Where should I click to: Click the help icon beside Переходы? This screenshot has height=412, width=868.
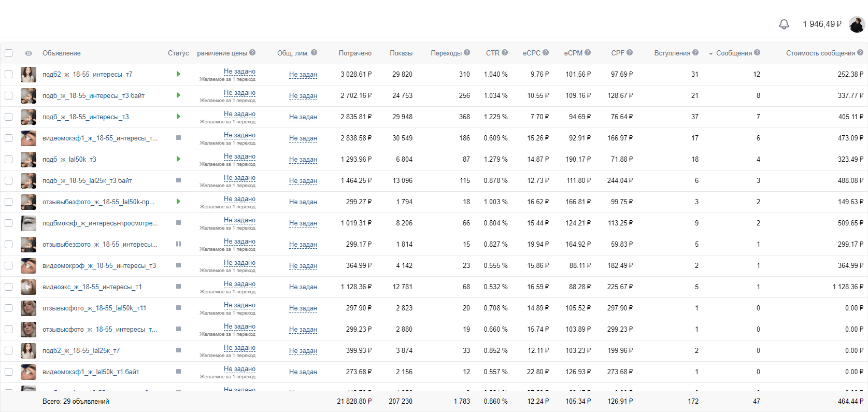pos(467,52)
